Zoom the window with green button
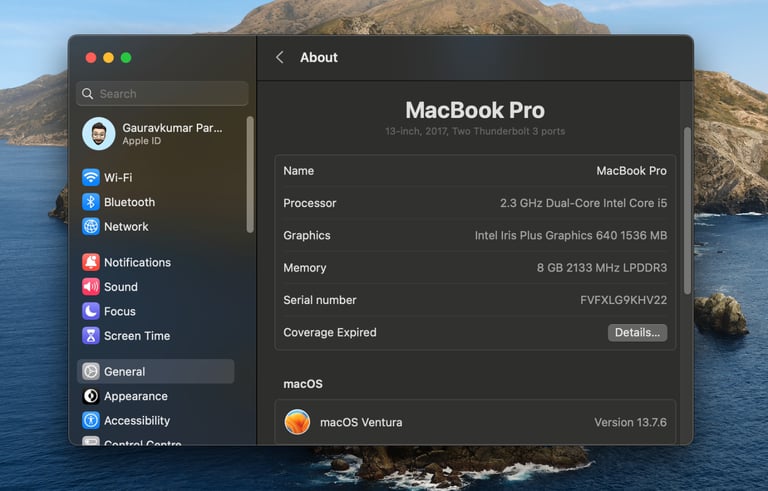The image size is (768, 491). click(126, 58)
